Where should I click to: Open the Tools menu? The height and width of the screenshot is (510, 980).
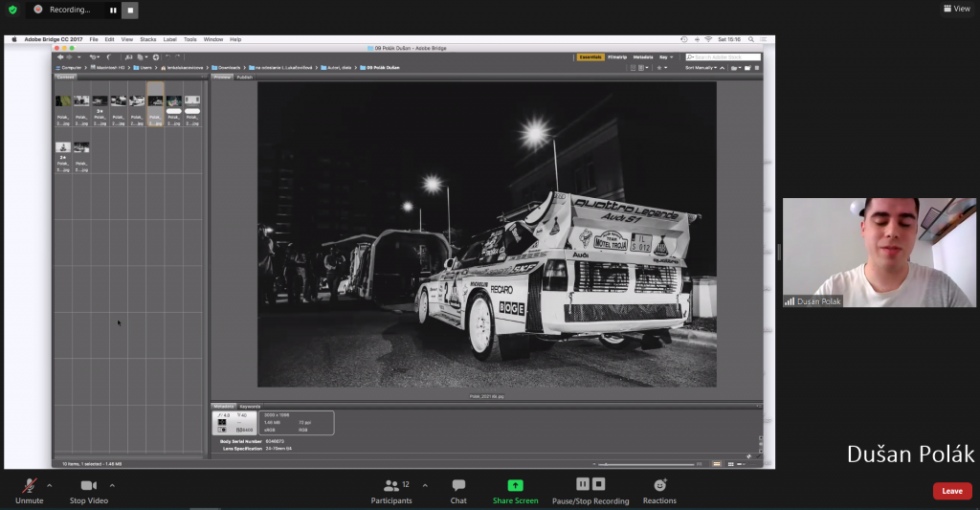click(190, 39)
